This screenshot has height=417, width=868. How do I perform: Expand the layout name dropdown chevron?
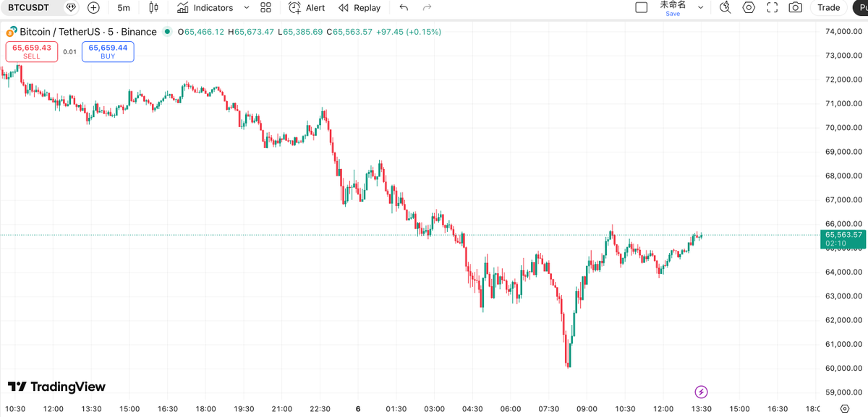pyautogui.click(x=699, y=8)
